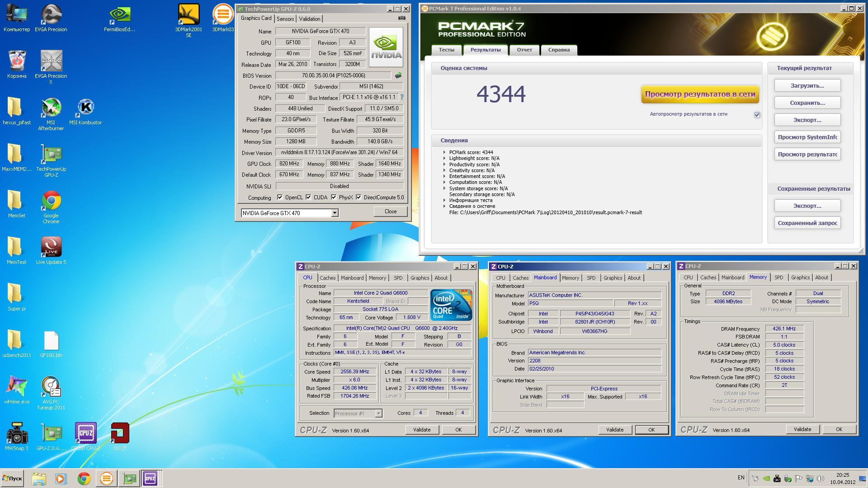868x488 pixels.
Task: Open FermiBiosEditor desktop shortcut
Action: [119, 18]
